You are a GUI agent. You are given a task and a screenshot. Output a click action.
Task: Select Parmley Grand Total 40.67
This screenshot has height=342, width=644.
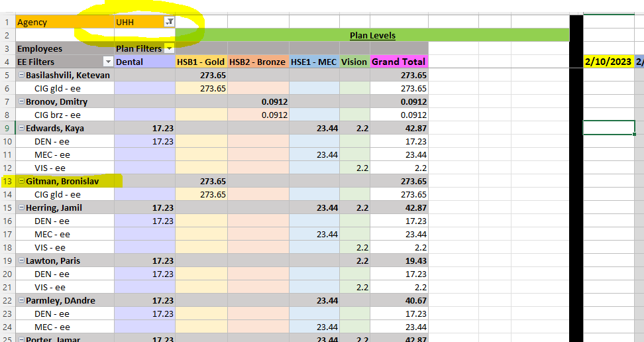point(400,300)
